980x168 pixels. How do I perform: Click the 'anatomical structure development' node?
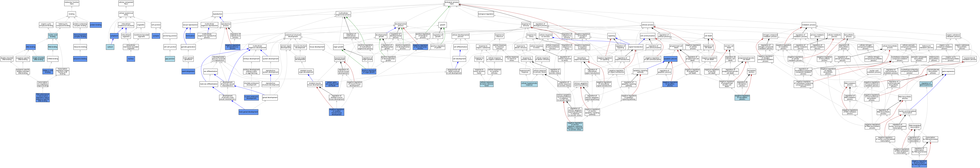(293, 36)
